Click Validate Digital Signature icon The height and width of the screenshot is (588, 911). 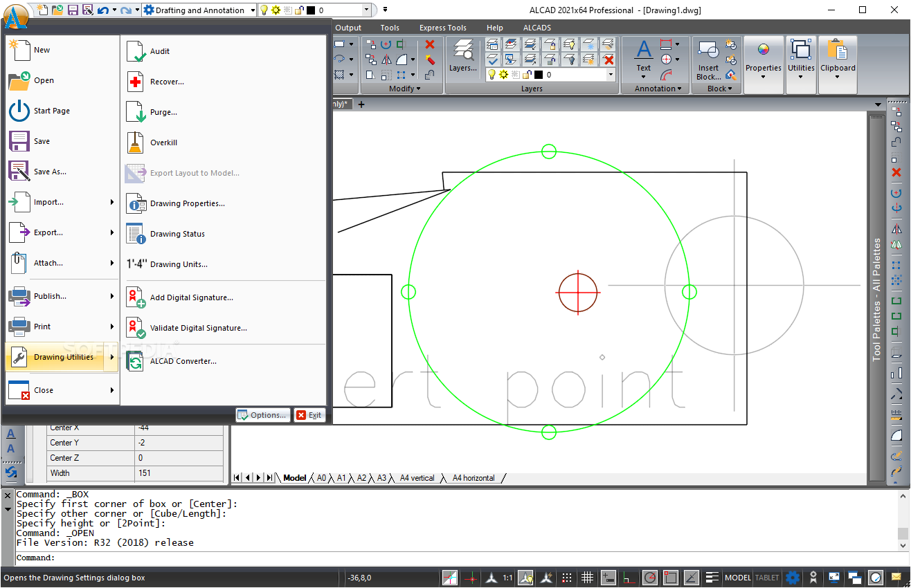pos(136,328)
